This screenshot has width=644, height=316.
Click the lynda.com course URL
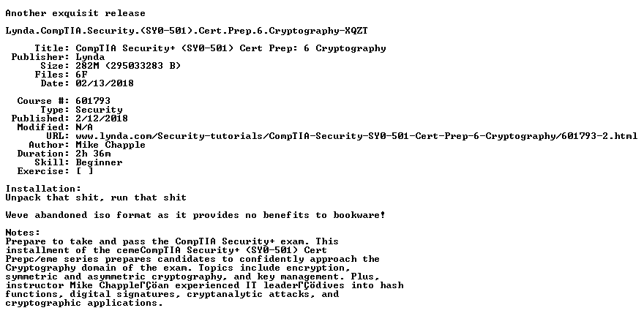coord(356,136)
